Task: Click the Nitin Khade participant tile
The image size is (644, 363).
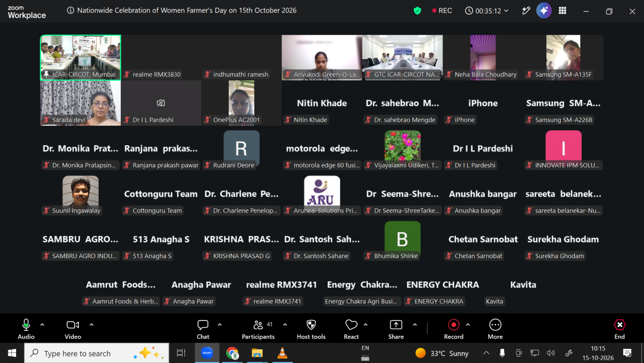Action: [322, 103]
